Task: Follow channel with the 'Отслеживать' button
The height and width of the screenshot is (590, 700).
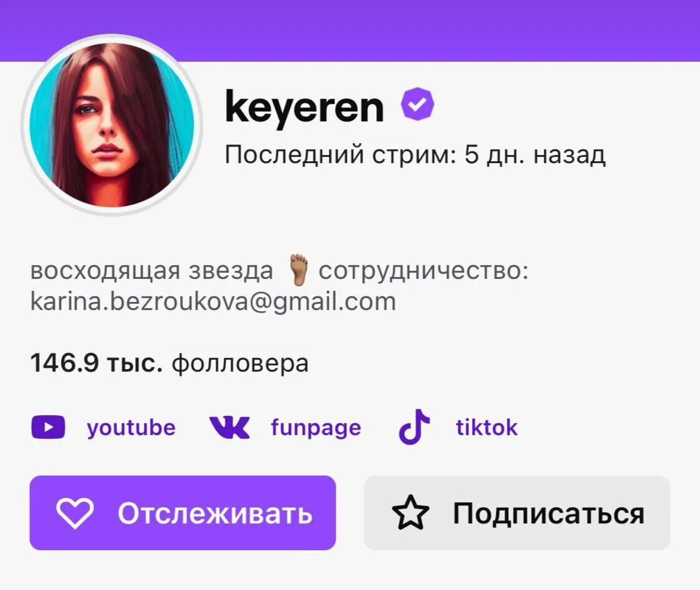Action: coord(182,513)
